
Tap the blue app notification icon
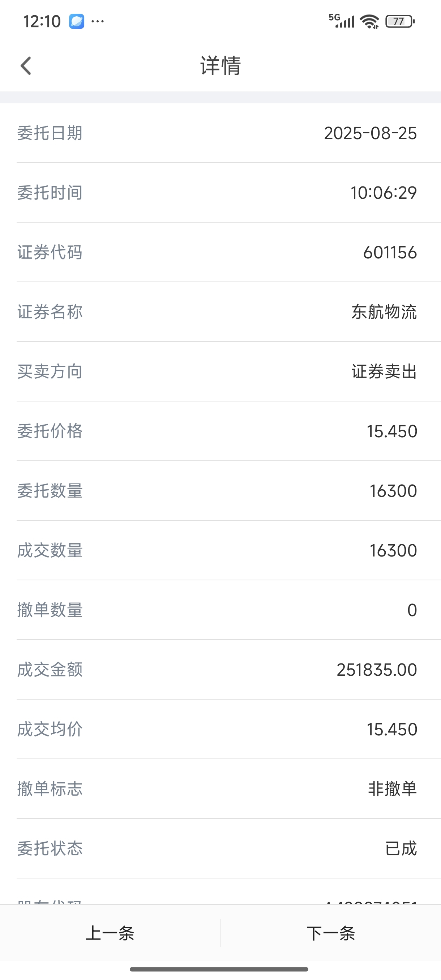(77, 21)
